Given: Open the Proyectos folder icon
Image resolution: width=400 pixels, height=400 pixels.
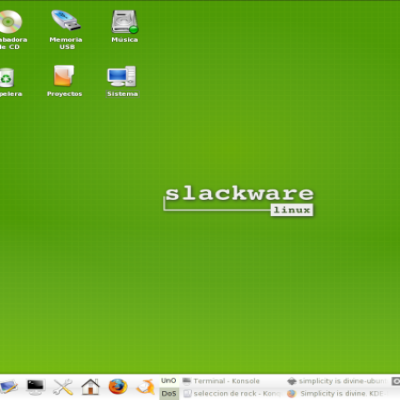Looking at the screenshot, I should click(x=64, y=76).
